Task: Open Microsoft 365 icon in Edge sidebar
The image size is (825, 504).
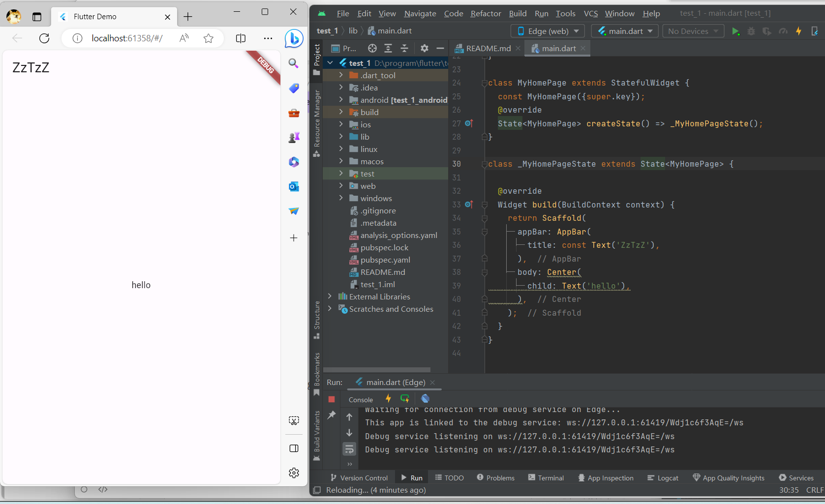Action: pos(294,162)
